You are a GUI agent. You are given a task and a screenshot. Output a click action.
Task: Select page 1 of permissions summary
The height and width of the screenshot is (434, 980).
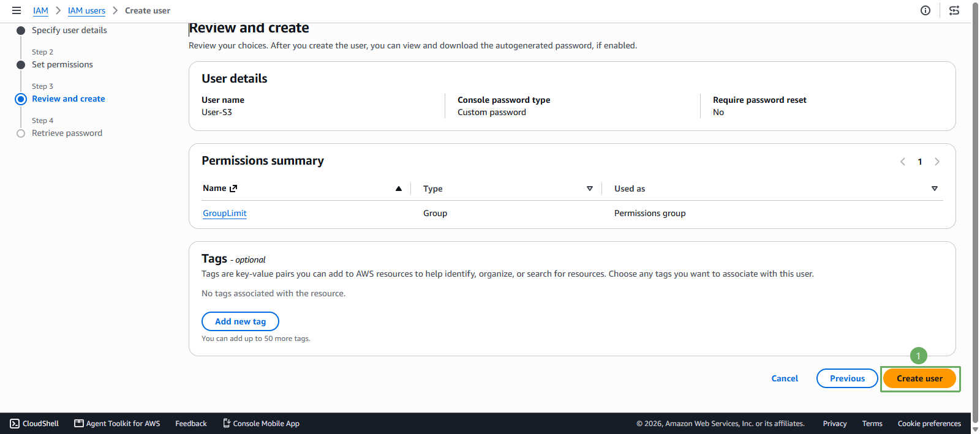pos(920,162)
